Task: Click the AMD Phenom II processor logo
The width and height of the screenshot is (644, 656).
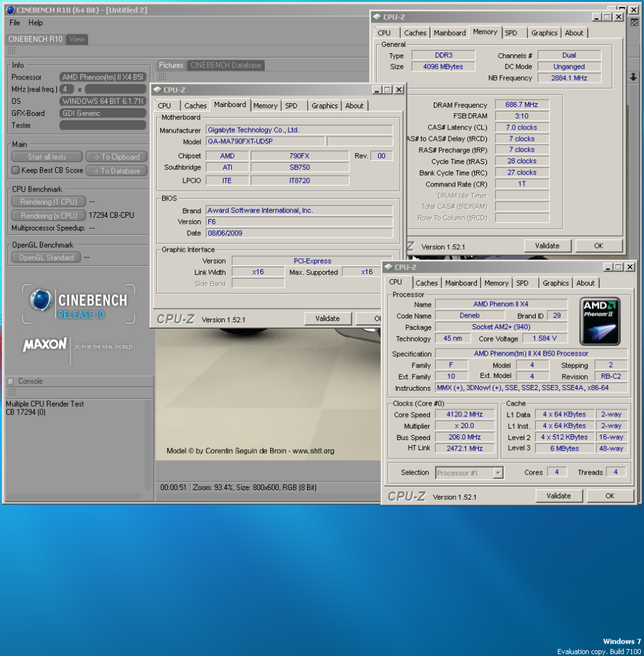Action: click(x=600, y=321)
